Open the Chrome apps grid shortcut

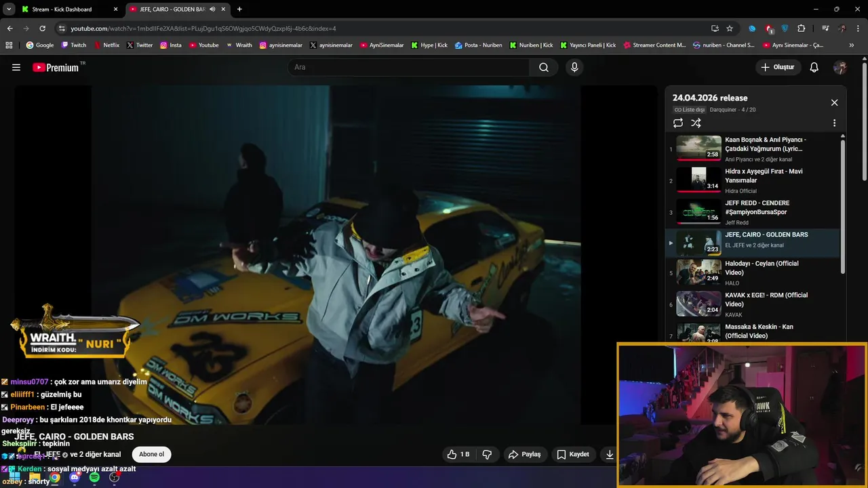point(9,45)
